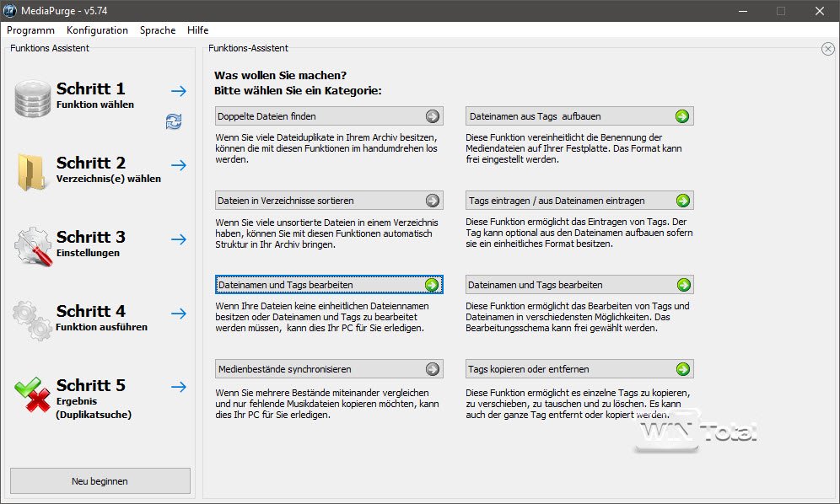Click grey arrow on 'Doppelte Dateien finden'
The width and height of the screenshot is (840, 504).
[432, 116]
